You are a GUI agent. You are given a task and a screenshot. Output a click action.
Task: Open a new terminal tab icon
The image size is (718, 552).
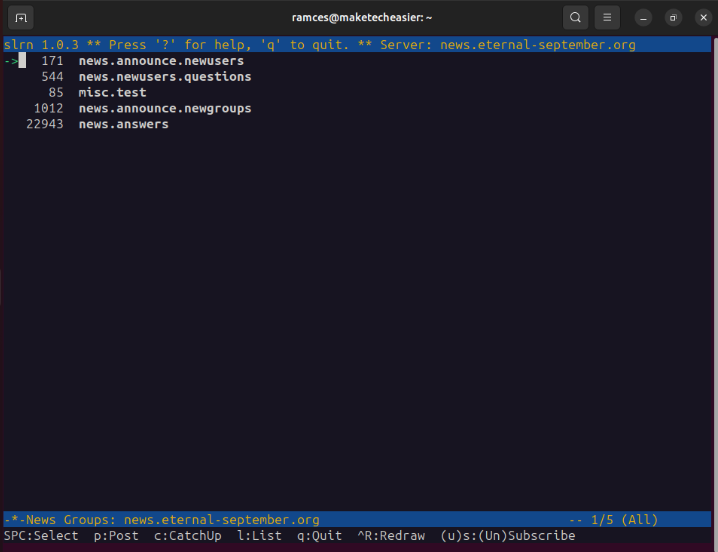coord(21,18)
